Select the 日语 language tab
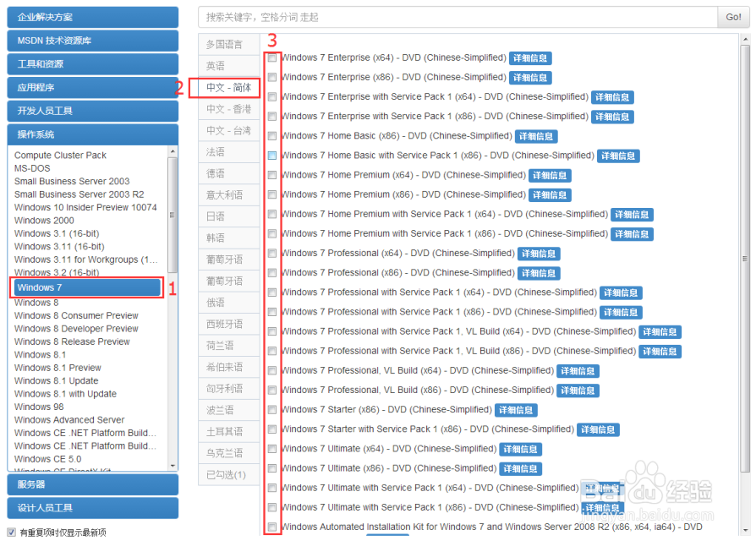The width and height of the screenshot is (756, 541). coord(228,216)
